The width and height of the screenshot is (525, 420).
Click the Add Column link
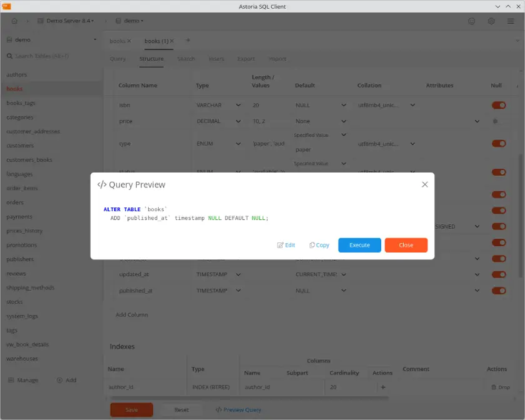132,315
